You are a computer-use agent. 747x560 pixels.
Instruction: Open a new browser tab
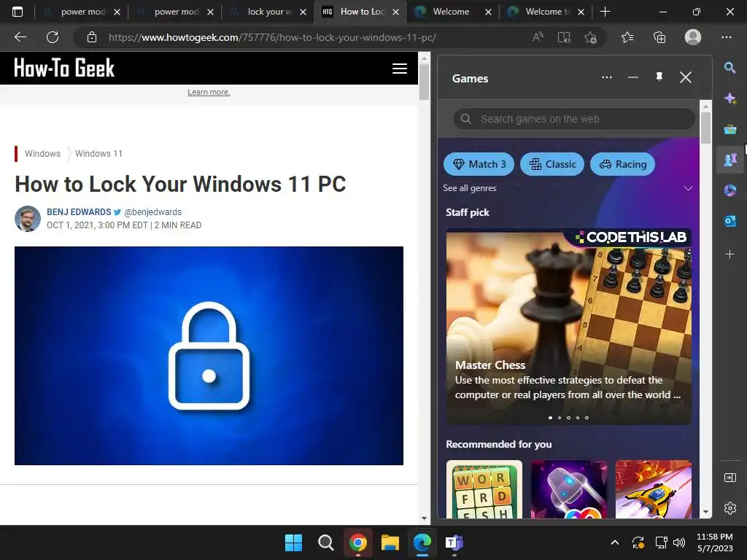point(605,12)
